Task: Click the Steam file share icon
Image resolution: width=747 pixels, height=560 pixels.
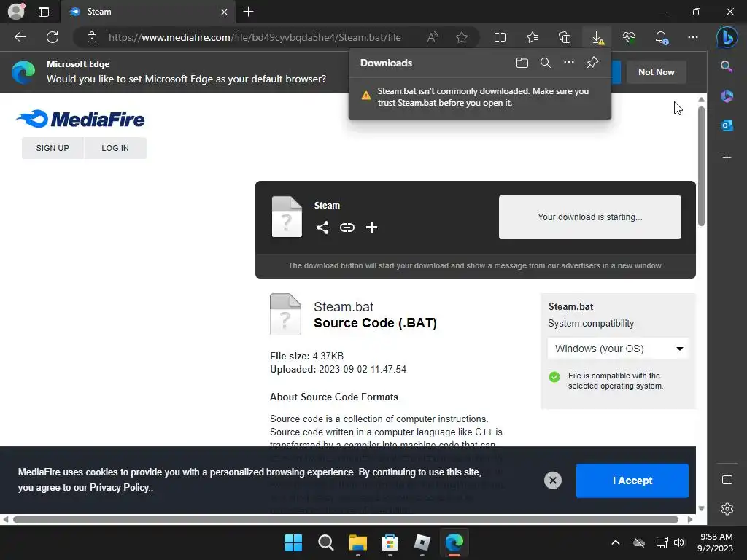Action: click(322, 227)
